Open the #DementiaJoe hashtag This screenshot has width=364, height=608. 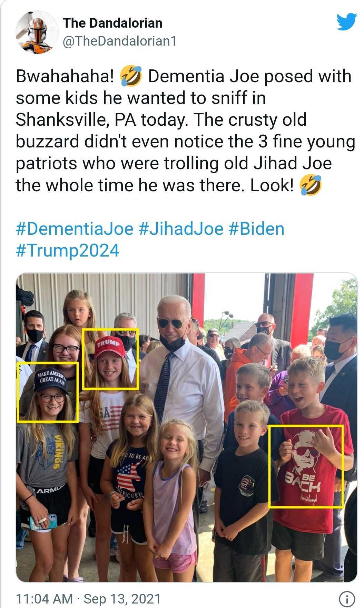pyautogui.click(x=75, y=229)
